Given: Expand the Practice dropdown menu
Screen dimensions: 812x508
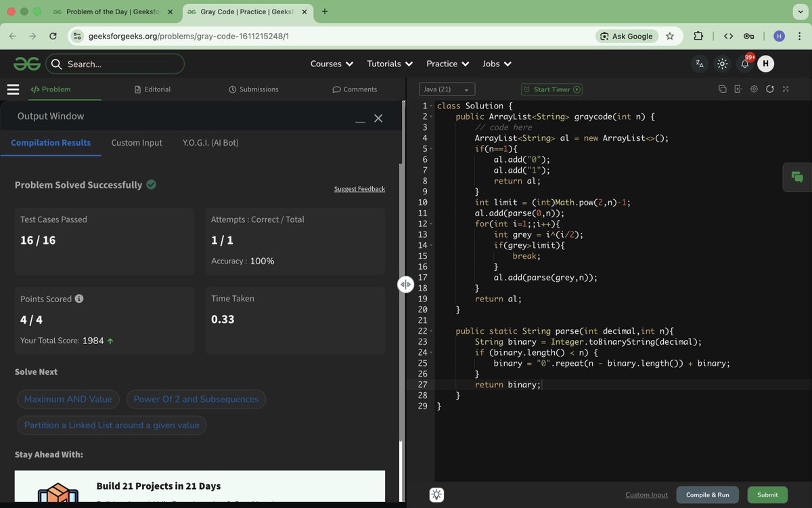Looking at the screenshot, I should pos(448,64).
